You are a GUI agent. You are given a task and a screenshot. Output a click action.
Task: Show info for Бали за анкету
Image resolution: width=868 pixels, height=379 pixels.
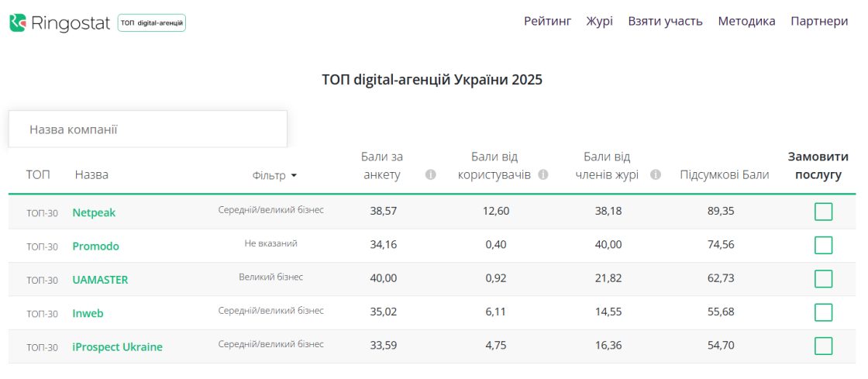point(431,175)
